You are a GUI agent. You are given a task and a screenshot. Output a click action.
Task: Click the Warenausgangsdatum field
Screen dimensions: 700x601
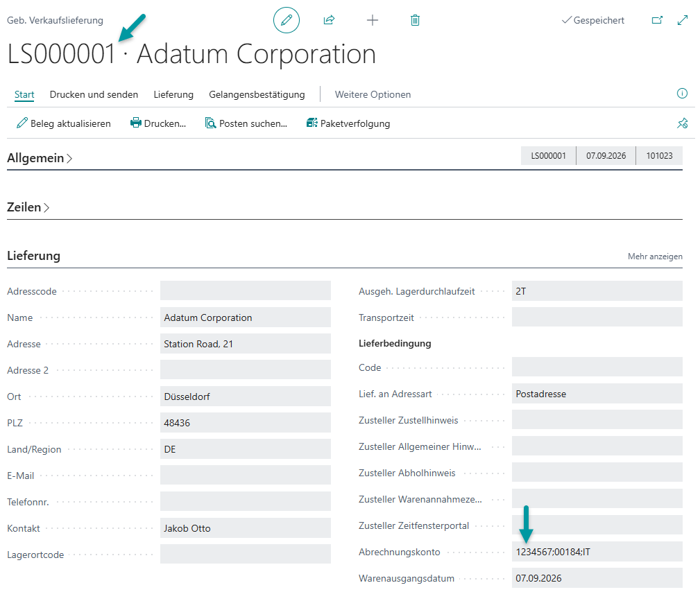tap(597, 578)
